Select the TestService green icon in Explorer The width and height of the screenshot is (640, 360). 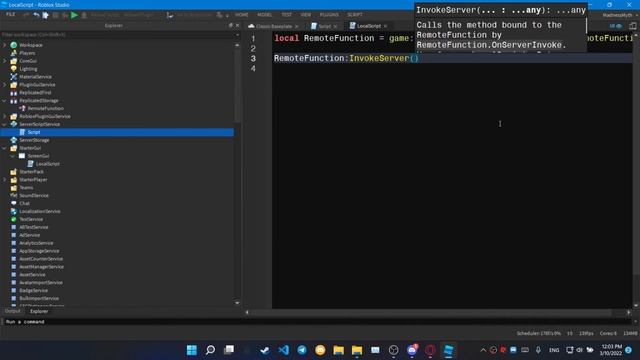pos(14,219)
